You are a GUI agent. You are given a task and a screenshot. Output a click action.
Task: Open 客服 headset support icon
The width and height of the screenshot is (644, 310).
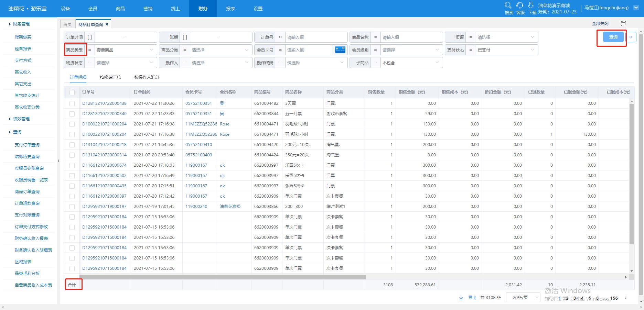point(520,5)
